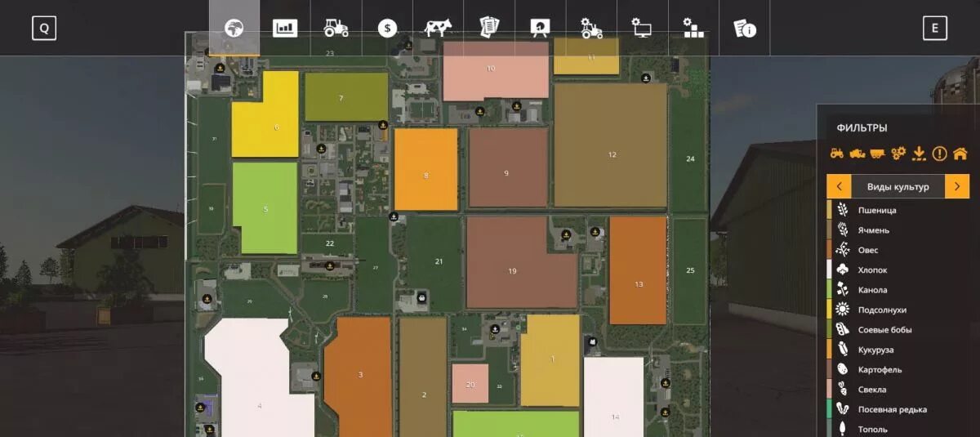Select yellow sunflower field 6 on map
This screenshot has width=980, height=437.
(266, 115)
